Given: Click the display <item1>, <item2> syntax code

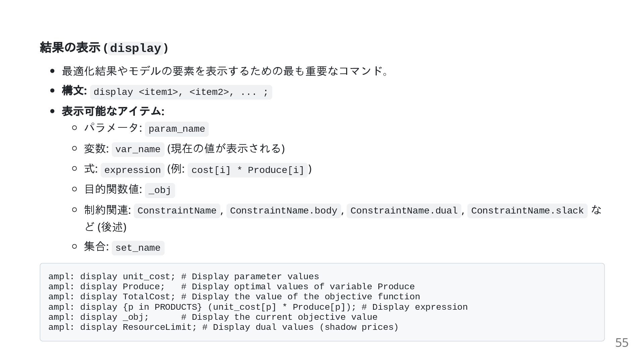Looking at the screenshot, I should click(181, 92).
